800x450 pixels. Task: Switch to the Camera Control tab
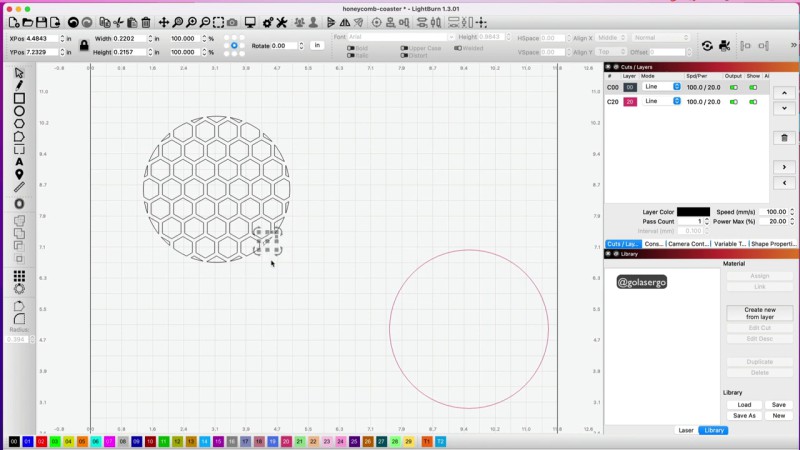pyautogui.click(x=689, y=244)
